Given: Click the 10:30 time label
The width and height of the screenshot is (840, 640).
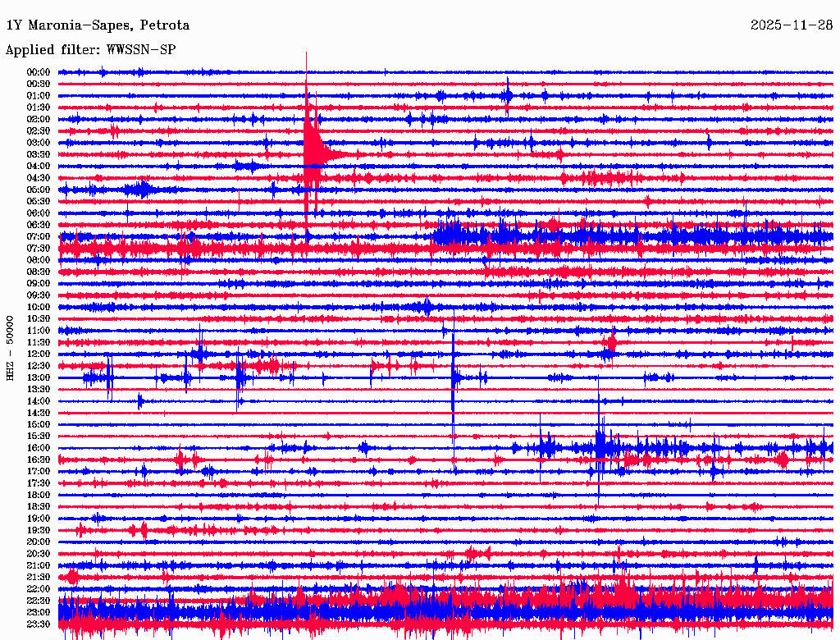Looking at the screenshot, I should click(x=39, y=318).
